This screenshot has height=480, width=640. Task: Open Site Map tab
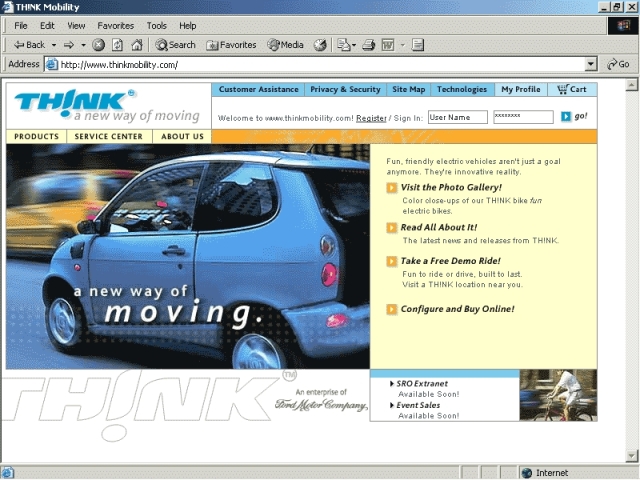click(409, 89)
